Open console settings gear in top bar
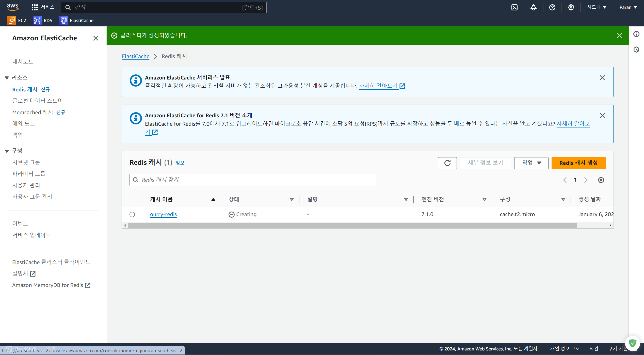This screenshot has height=355, width=644. pyautogui.click(x=571, y=7)
